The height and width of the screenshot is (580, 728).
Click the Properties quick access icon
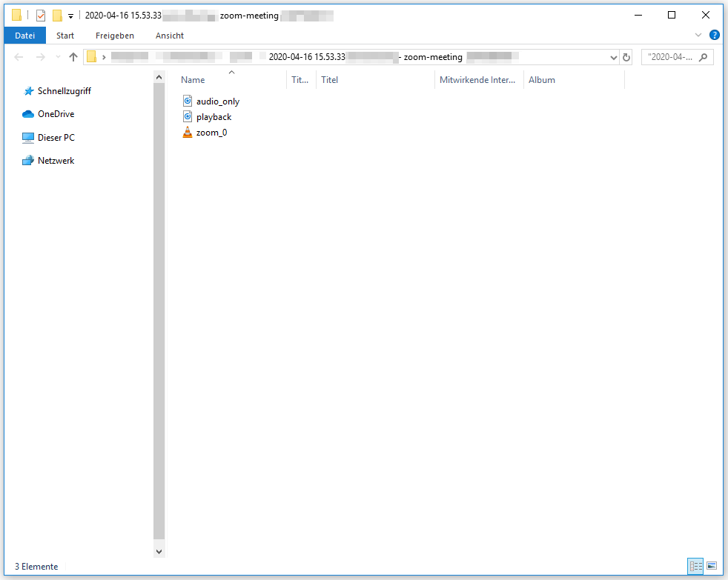click(x=41, y=16)
